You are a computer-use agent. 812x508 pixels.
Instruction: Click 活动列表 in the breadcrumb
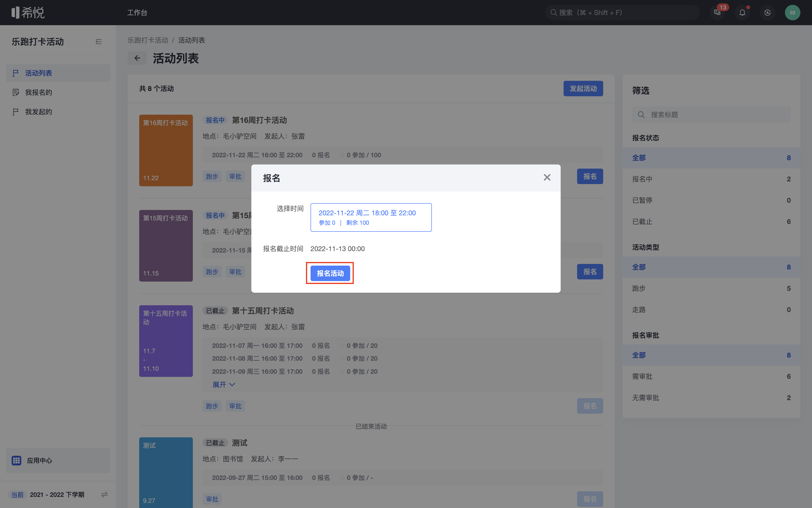192,40
